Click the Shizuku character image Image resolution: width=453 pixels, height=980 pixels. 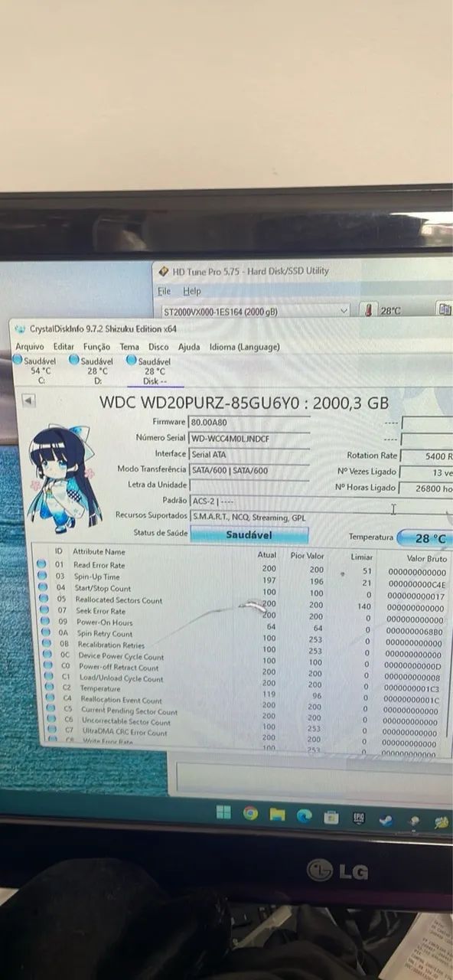tap(63, 479)
